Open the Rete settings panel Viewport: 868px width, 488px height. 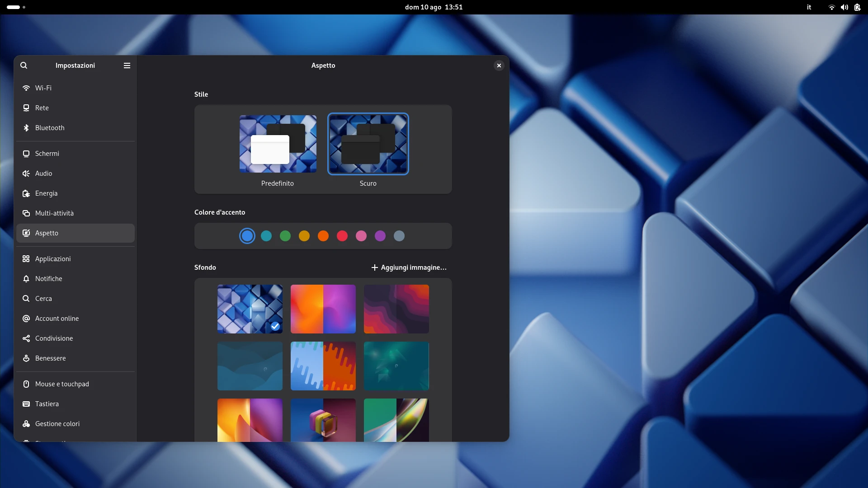click(x=75, y=108)
